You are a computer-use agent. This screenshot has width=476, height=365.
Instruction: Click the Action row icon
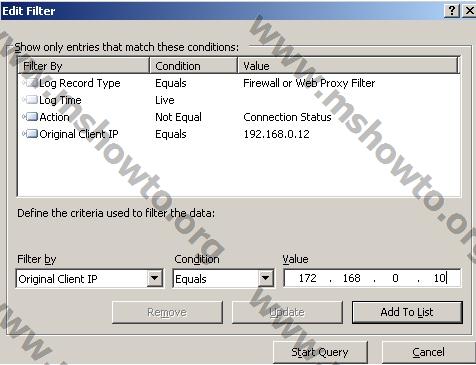30,117
